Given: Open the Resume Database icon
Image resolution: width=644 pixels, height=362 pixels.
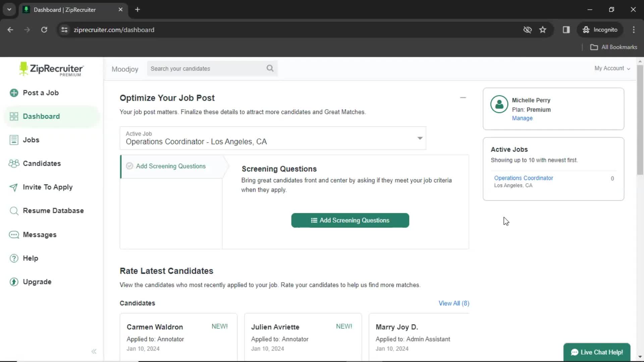Looking at the screenshot, I should point(14,210).
